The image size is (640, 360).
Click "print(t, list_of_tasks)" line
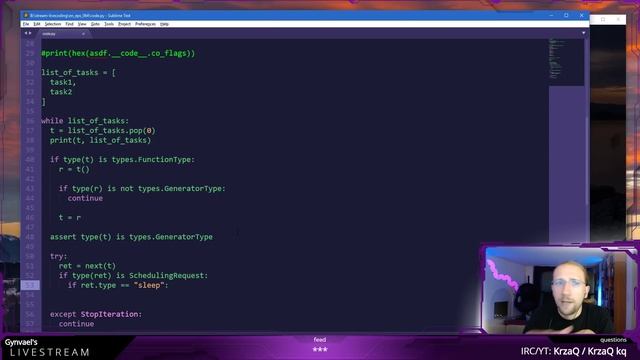100,140
